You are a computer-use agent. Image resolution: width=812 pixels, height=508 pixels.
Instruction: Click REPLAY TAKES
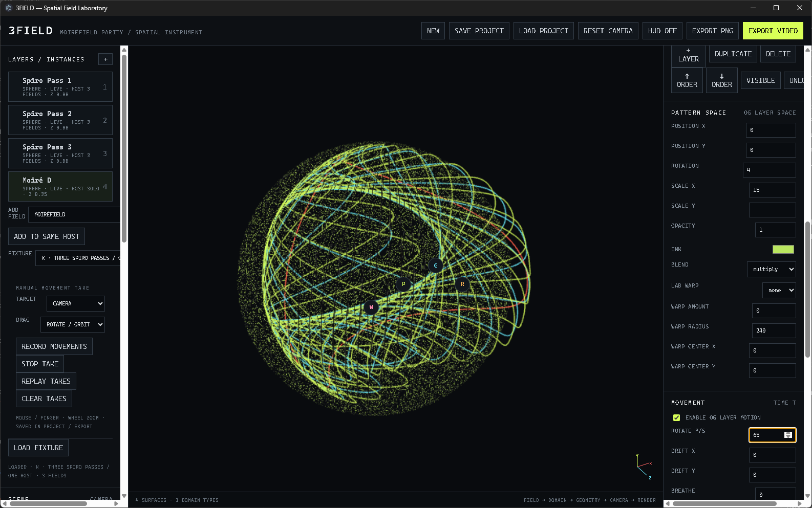click(x=46, y=381)
